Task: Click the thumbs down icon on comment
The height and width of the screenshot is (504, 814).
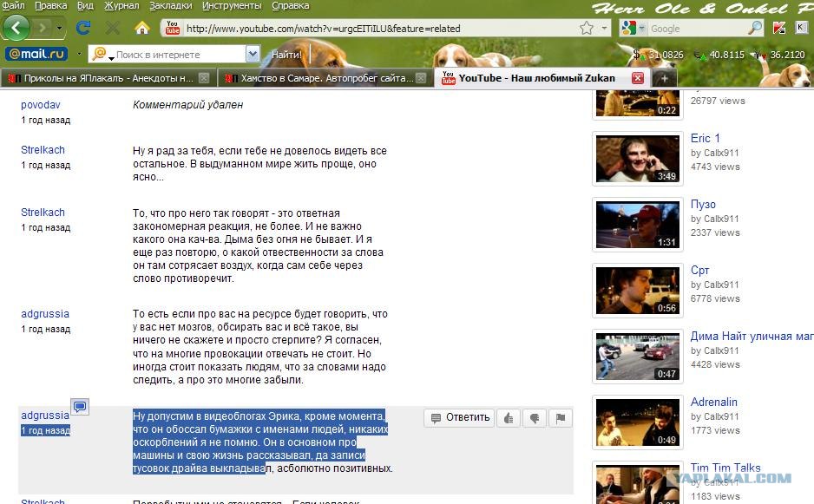Action: click(x=535, y=418)
